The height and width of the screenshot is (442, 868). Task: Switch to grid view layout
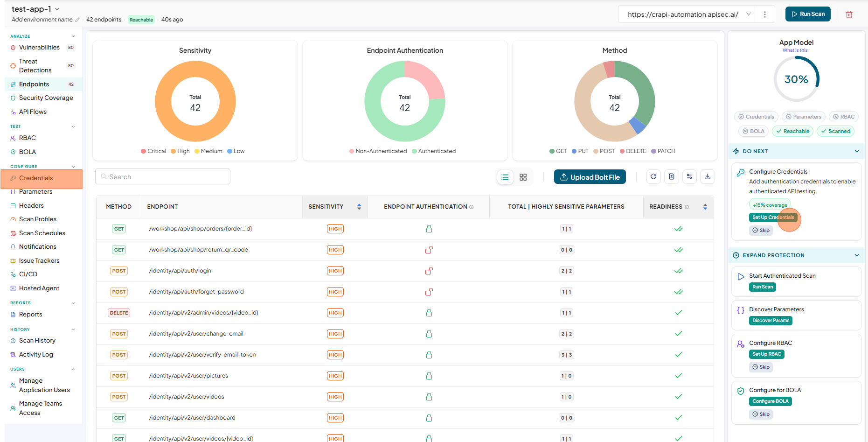(523, 177)
